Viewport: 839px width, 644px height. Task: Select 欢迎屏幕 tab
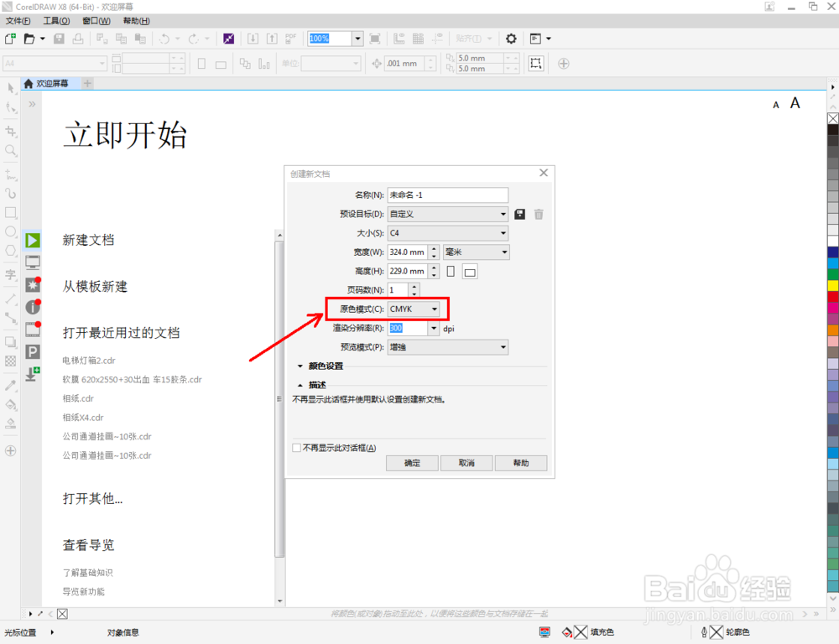[x=51, y=84]
